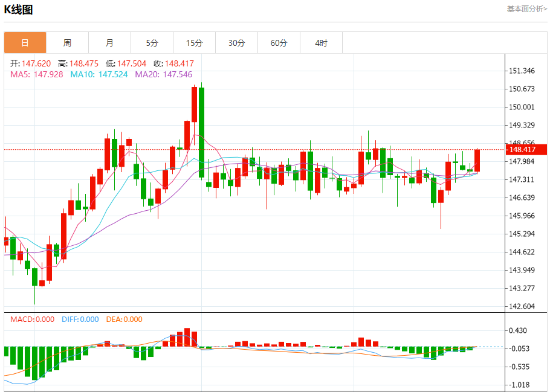550x392 pixels.
Task: Click the 143.277 price axis label
Action: click(x=522, y=288)
